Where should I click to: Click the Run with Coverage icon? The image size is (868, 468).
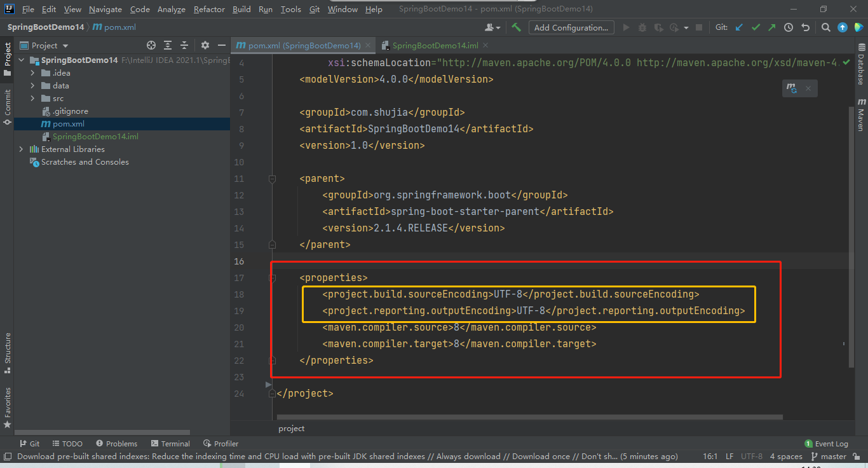(x=658, y=27)
